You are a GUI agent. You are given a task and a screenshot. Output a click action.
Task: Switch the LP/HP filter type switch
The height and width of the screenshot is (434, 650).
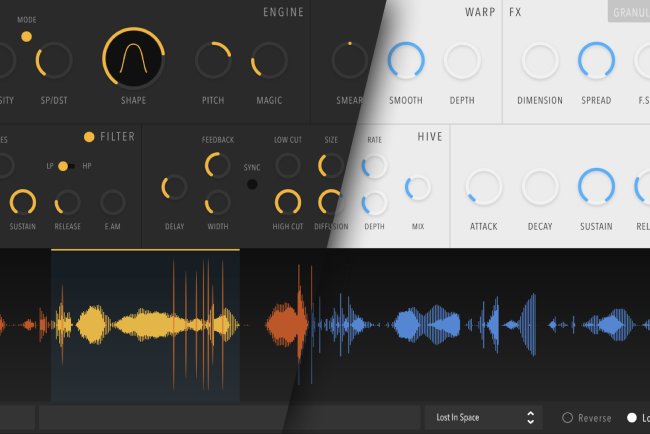66,166
